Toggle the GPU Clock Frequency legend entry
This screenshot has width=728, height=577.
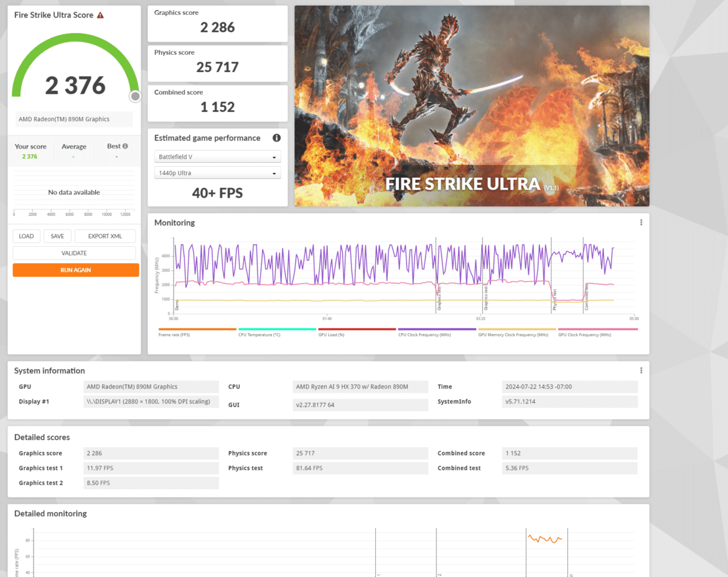click(598, 333)
